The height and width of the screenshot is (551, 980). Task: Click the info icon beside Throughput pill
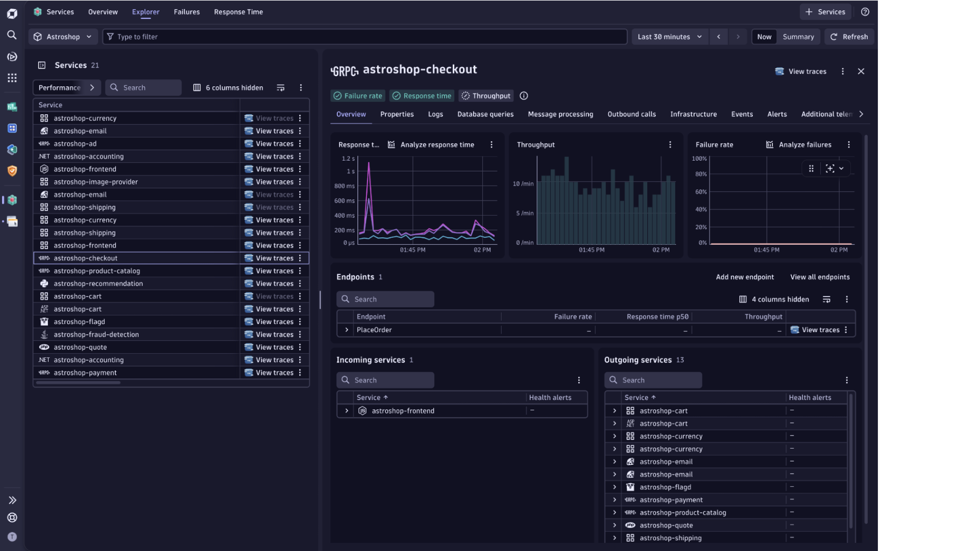click(524, 95)
